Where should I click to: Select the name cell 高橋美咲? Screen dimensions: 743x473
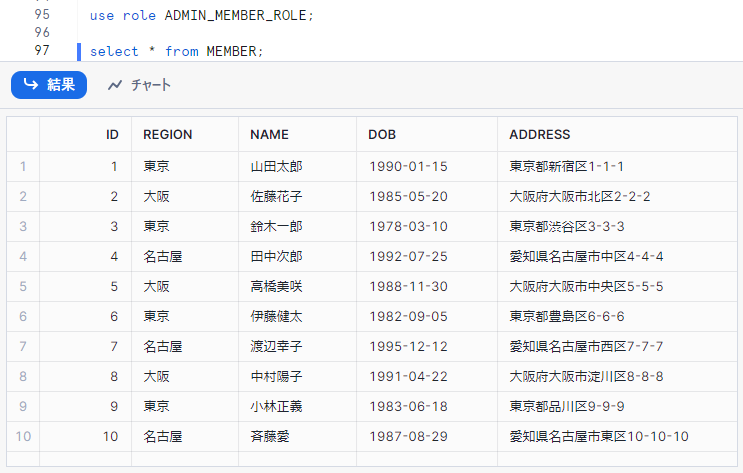(297, 286)
